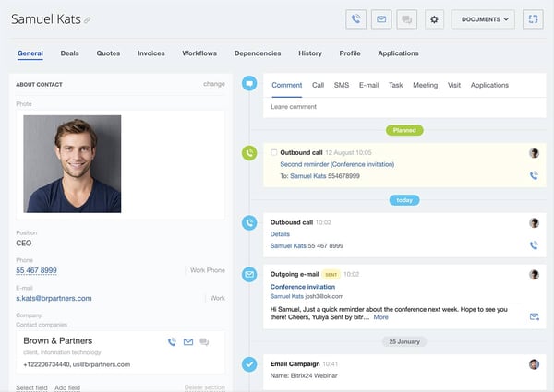The height and width of the screenshot is (392, 554).
Task: Expand the Work Phone type selector
Action: 207,270
